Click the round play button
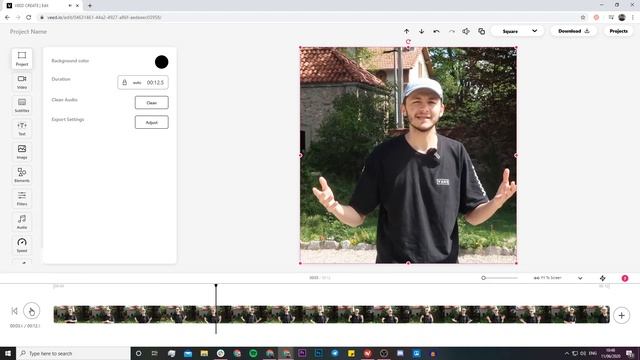 click(x=31, y=311)
